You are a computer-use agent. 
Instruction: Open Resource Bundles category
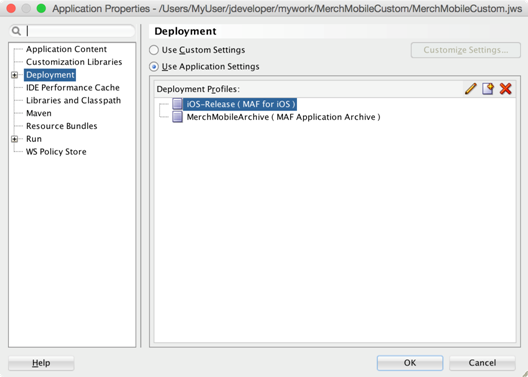coord(62,126)
